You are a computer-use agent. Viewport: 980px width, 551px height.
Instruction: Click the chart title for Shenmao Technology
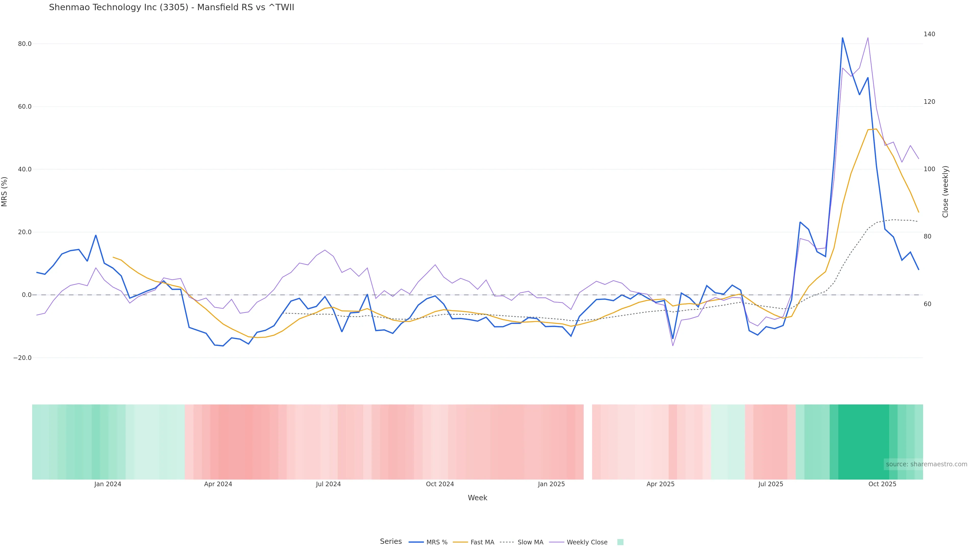[171, 8]
